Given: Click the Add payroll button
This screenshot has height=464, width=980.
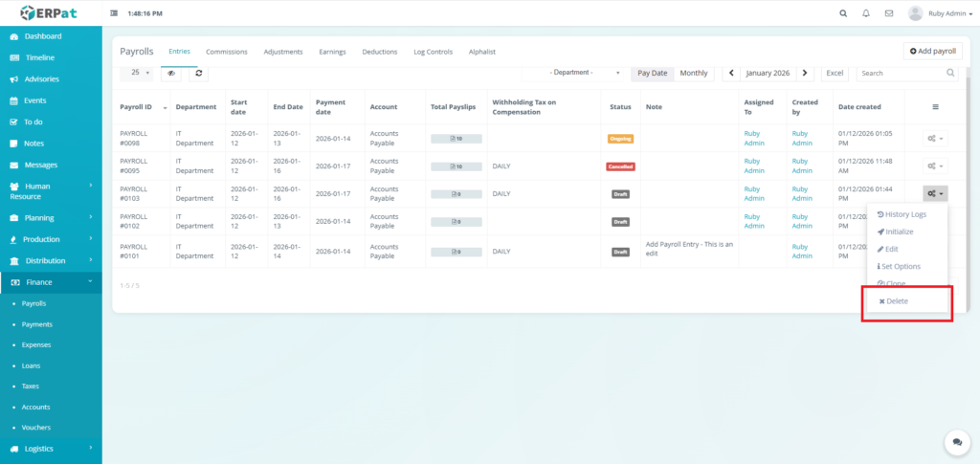Looking at the screenshot, I should tap(932, 52).
